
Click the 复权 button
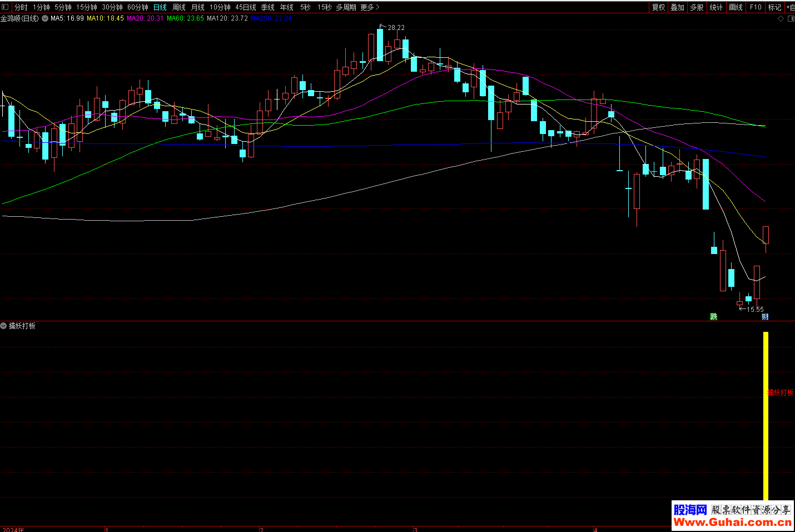coord(659,7)
